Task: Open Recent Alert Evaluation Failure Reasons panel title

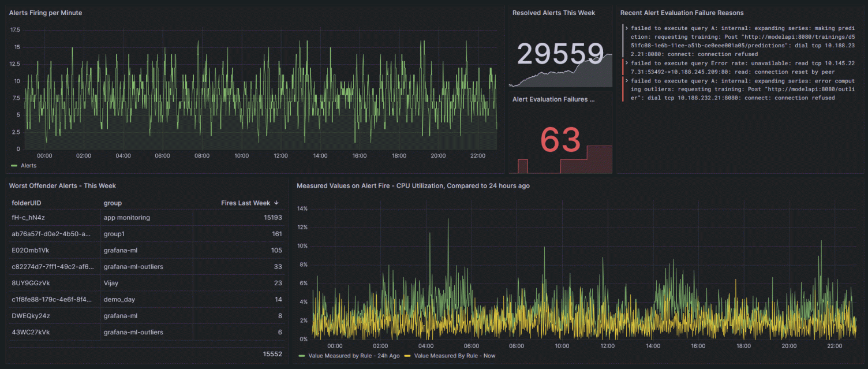Action: click(682, 13)
